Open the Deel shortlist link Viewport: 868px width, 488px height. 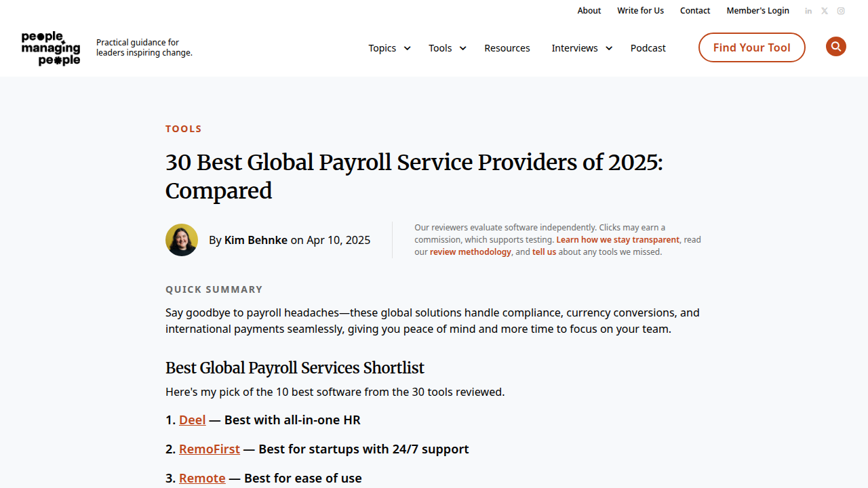(192, 420)
